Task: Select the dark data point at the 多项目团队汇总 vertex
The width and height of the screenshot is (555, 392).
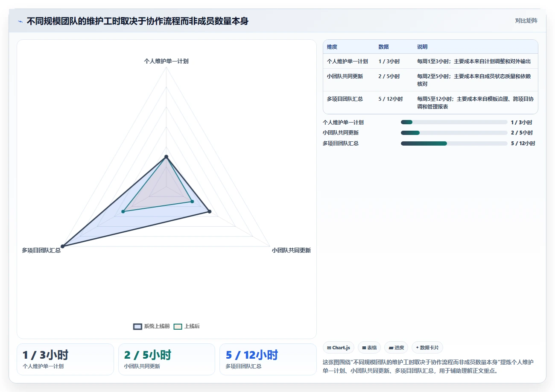Action: point(62,246)
